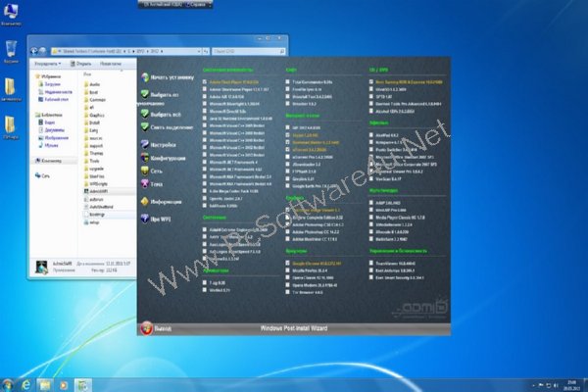Image resolution: width=588 pixels, height=392 pixels.
Task: Tick the Mozilla Firefox checkbox
Action: tap(287, 270)
